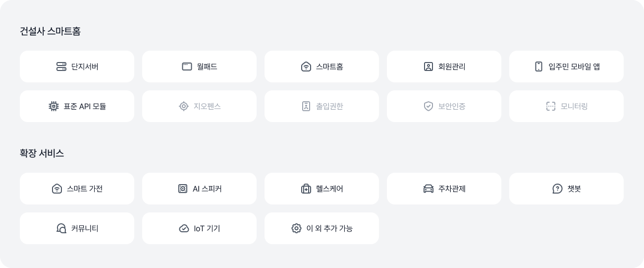Click the 건설사 스마트홈 section heading

point(50,31)
